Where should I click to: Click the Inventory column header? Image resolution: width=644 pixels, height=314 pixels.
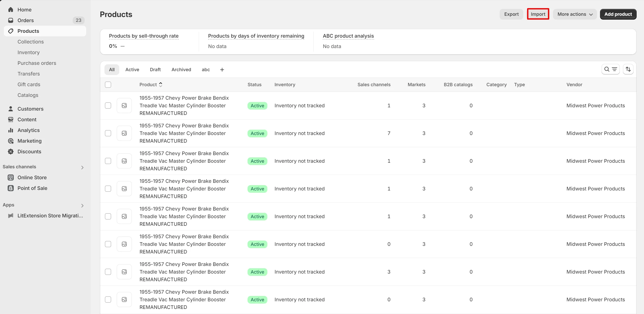[285, 85]
